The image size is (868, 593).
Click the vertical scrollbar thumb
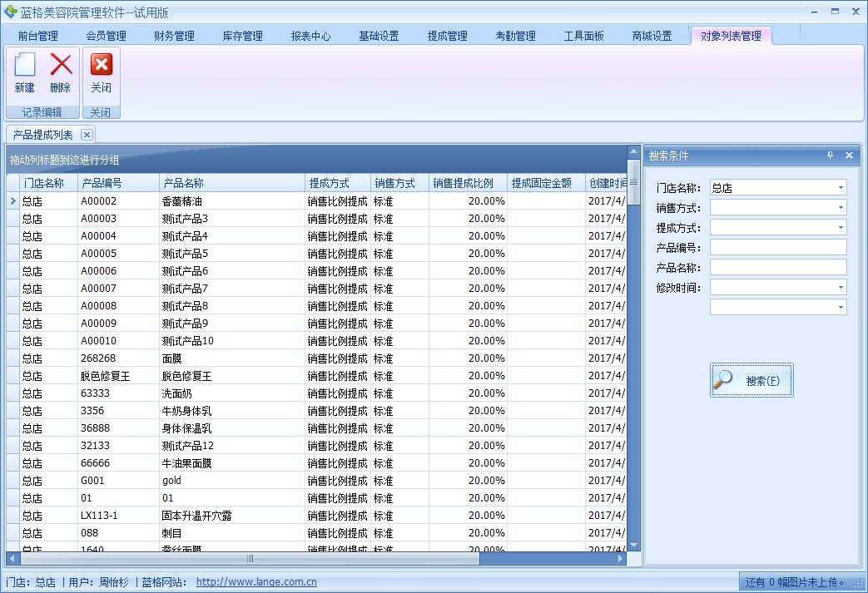tap(634, 181)
